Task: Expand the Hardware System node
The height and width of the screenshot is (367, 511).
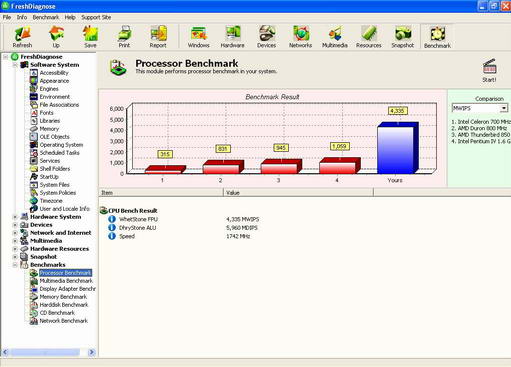Action: coord(15,217)
